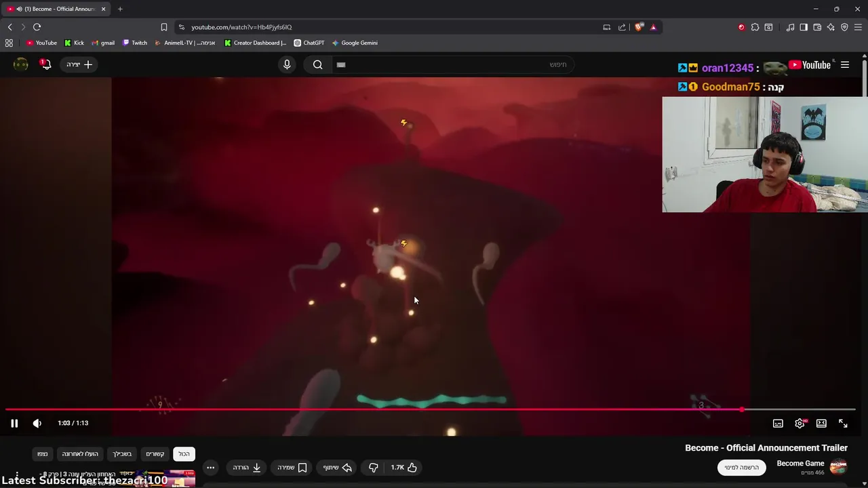Toggle the browser sidebar panel

(x=804, y=27)
